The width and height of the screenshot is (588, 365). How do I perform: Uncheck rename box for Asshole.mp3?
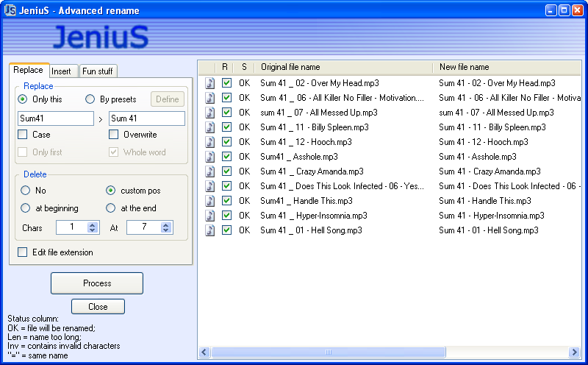(226, 156)
